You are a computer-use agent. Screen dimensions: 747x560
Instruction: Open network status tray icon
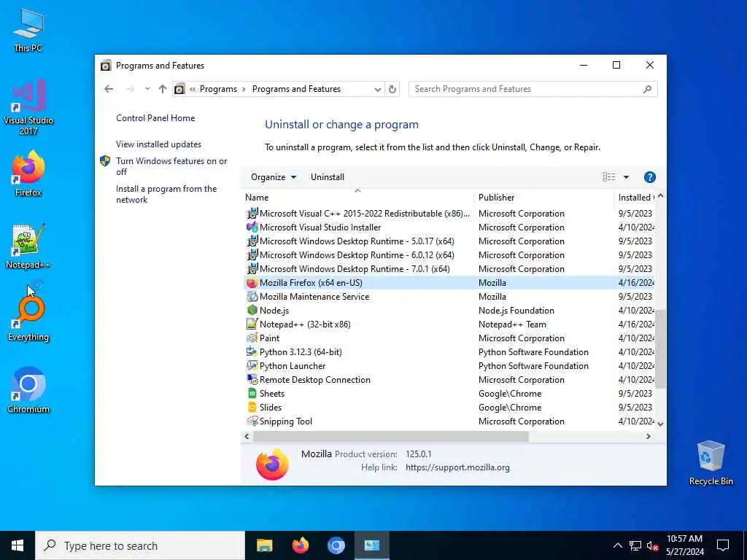pyautogui.click(x=635, y=545)
